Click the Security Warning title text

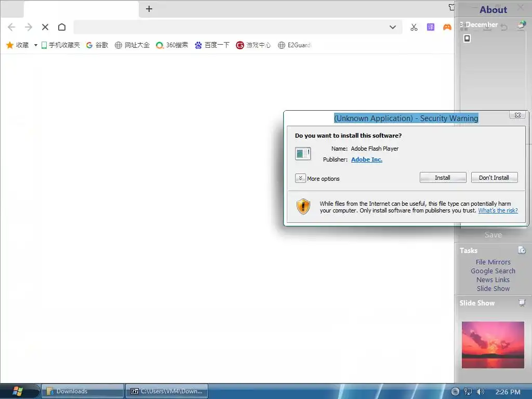(x=406, y=118)
